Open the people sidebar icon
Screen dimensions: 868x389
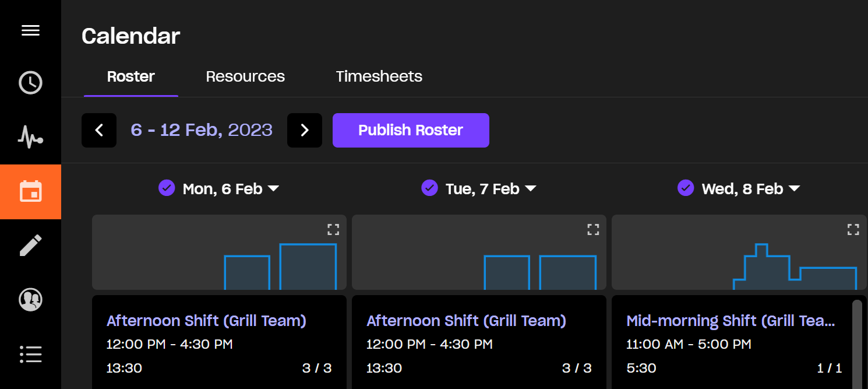[30, 300]
